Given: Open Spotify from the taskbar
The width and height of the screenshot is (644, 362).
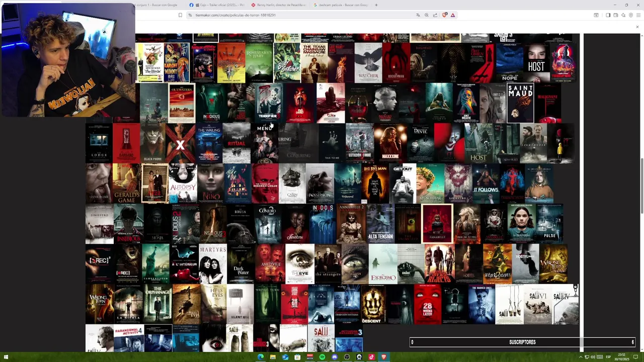Looking at the screenshot, I should click(322, 357).
